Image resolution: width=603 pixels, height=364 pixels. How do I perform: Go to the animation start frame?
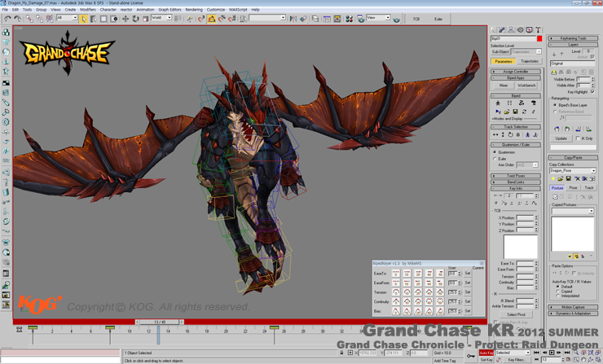coord(536,353)
